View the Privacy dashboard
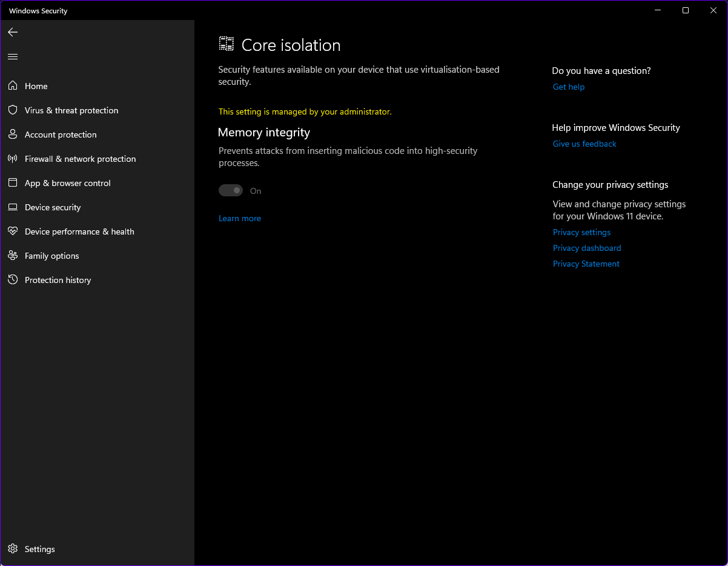 (586, 248)
